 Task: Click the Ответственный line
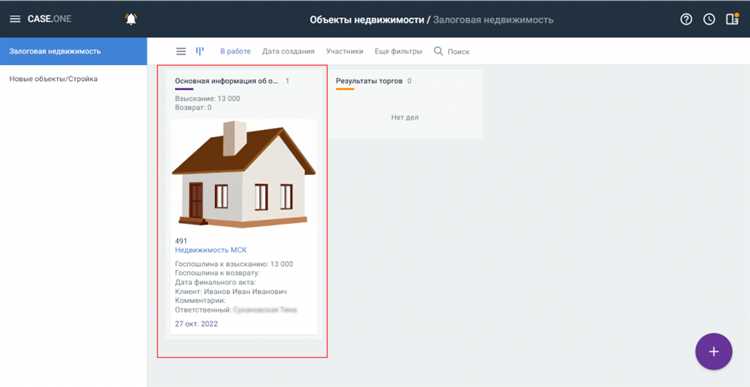(236, 310)
